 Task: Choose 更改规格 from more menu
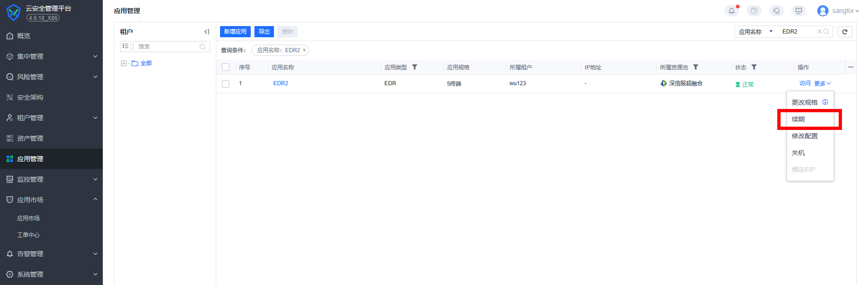pos(805,102)
